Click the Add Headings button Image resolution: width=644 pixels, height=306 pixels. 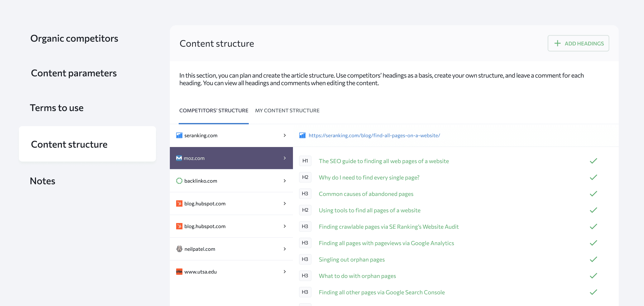coord(578,43)
